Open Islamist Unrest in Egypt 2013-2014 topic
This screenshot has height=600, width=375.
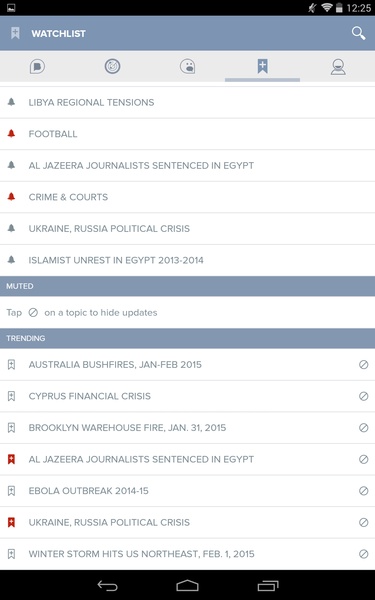point(188,260)
